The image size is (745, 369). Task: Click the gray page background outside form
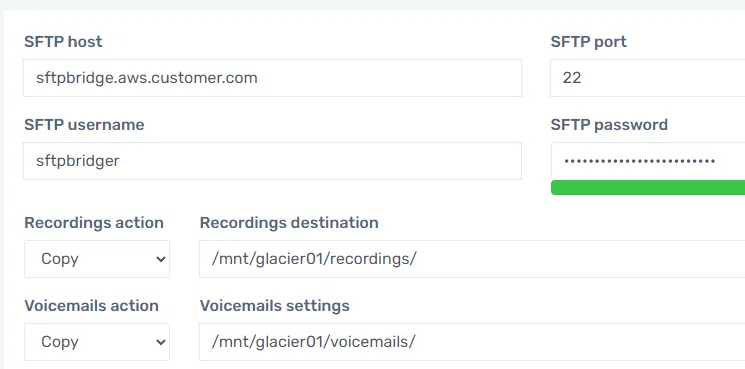click(x=372, y=4)
